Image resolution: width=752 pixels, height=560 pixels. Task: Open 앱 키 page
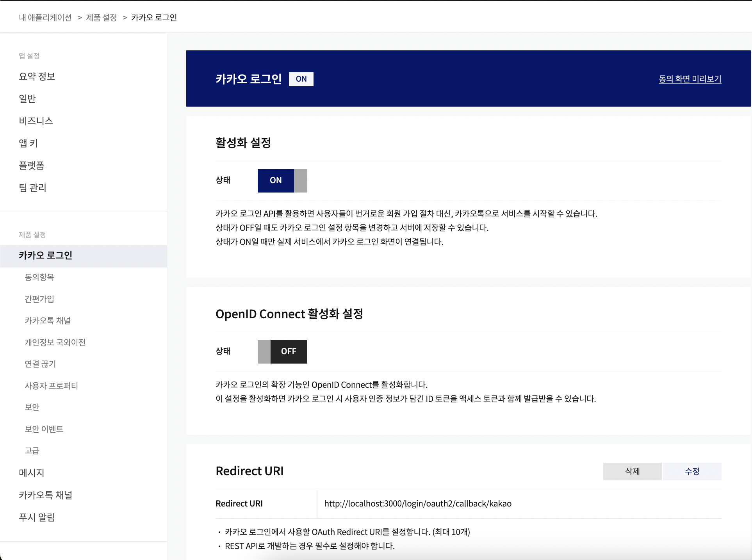[29, 143]
